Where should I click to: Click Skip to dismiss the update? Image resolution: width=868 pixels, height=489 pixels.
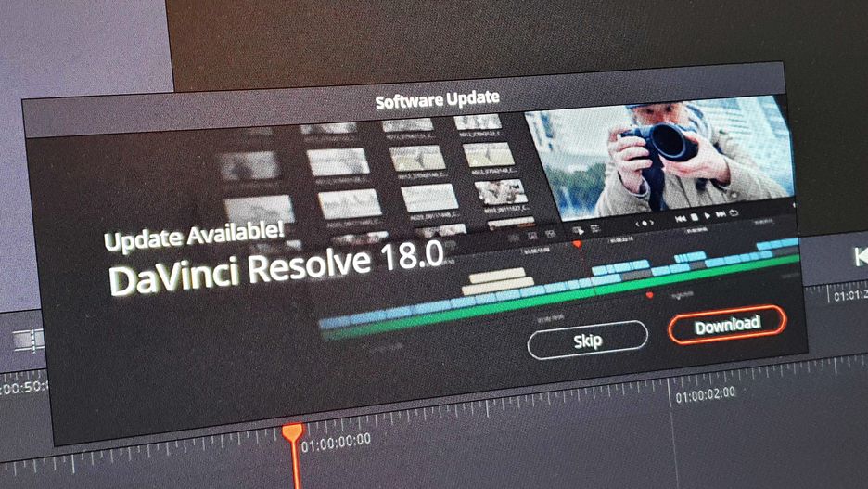[587, 340]
